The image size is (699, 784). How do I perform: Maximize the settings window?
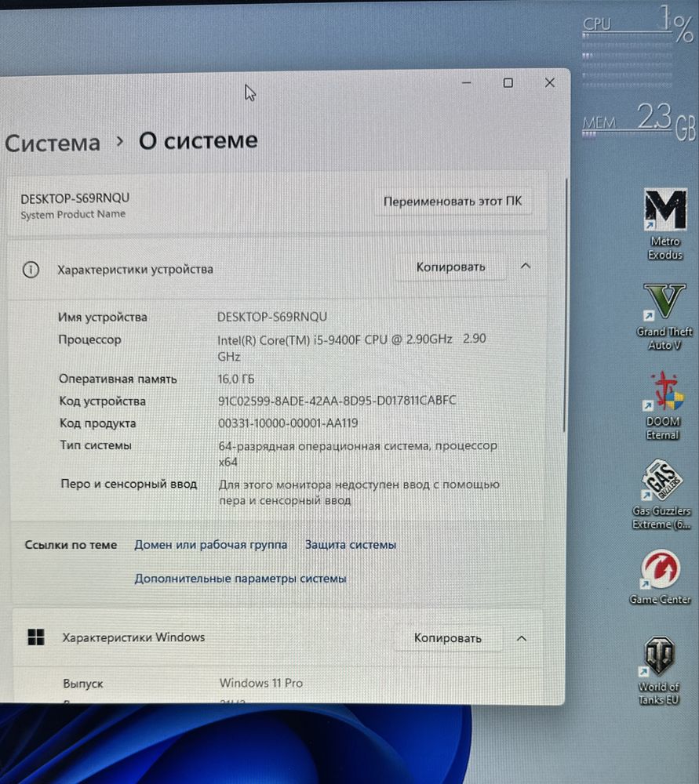pos(508,83)
